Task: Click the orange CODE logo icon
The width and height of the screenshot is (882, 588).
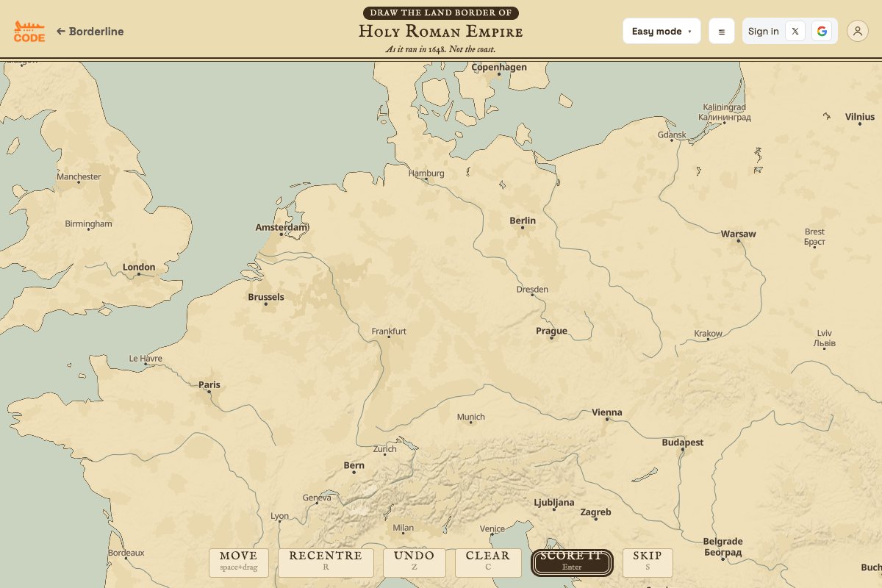Action: [x=29, y=31]
